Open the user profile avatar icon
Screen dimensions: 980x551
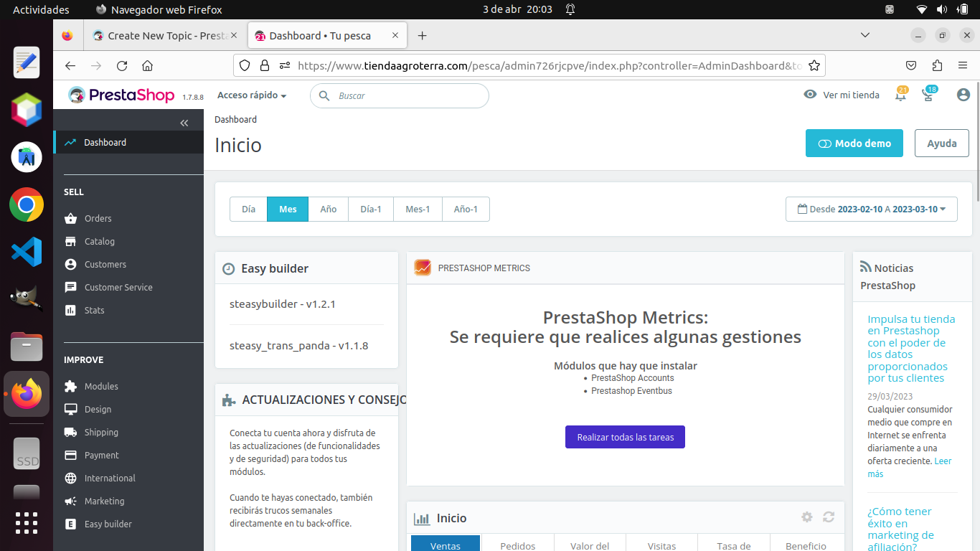963,95
